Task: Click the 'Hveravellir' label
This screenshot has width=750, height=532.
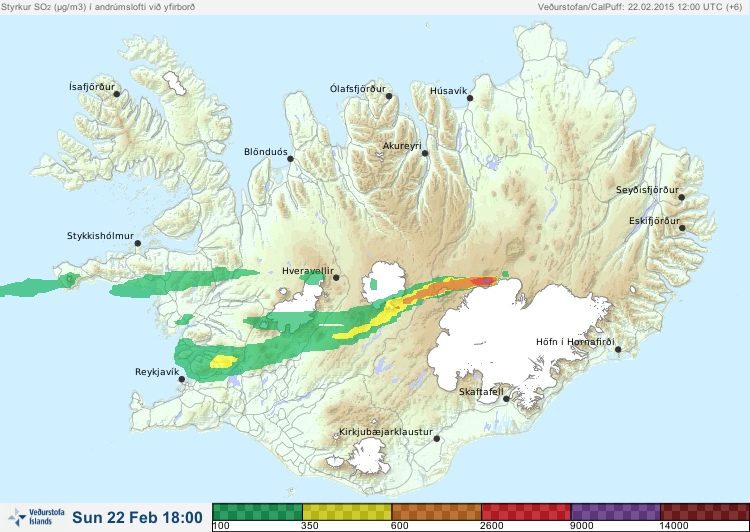Action: tap(308, 271)
